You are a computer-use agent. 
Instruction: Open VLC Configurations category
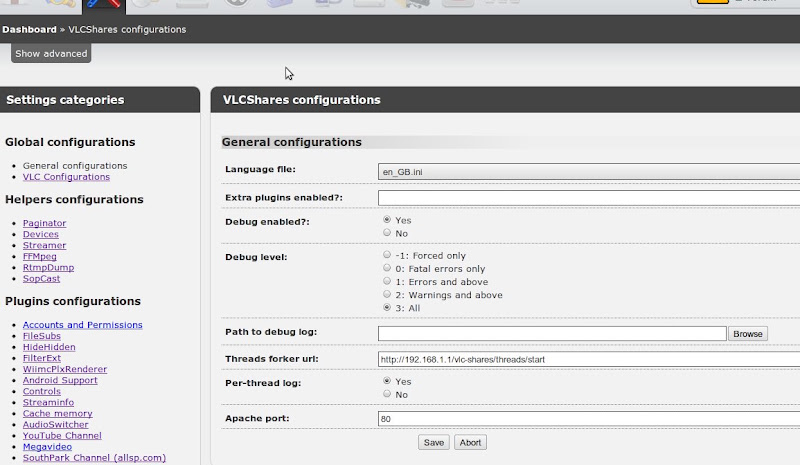[x=66, y=177]
